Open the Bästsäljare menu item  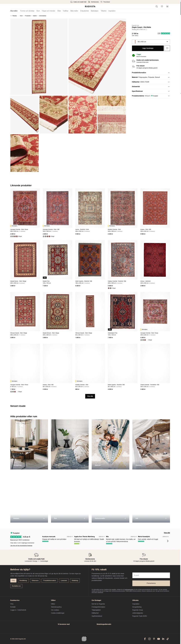pyautogui.click(x=94, y=11)
